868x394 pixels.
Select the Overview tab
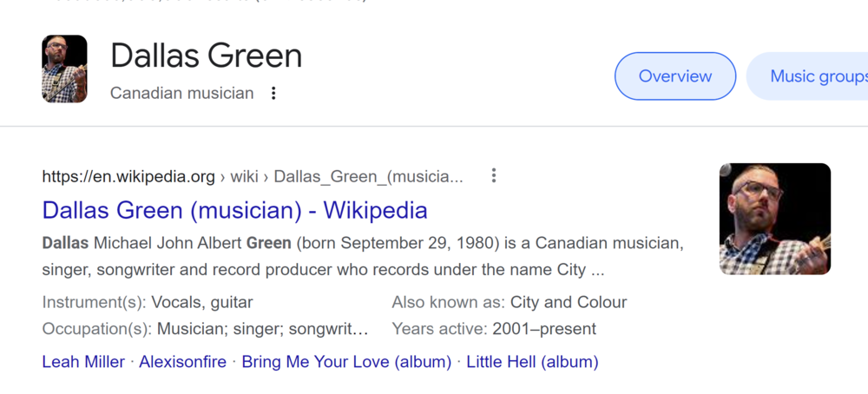[x=674, y=76]
